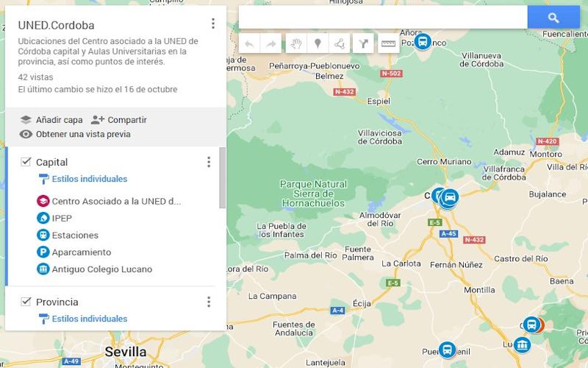Open the Capital layer options menu
This screenshot has height=368, width=588.
[x=209, y=162]
